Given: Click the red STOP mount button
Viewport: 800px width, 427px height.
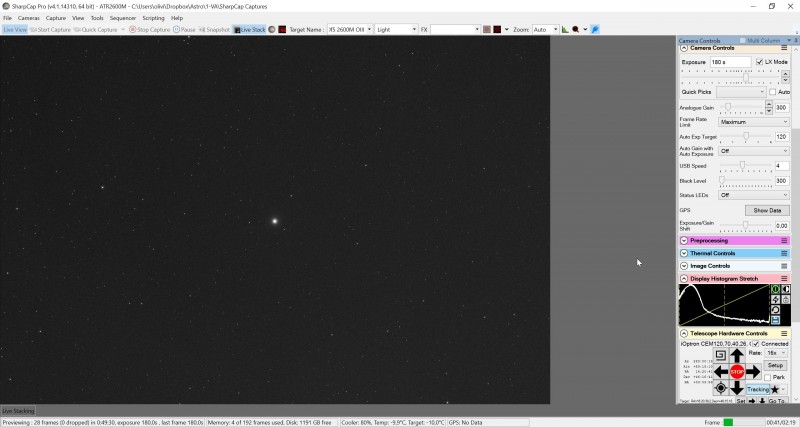Looking at the screenshot, I should click(x=737, y=372).
